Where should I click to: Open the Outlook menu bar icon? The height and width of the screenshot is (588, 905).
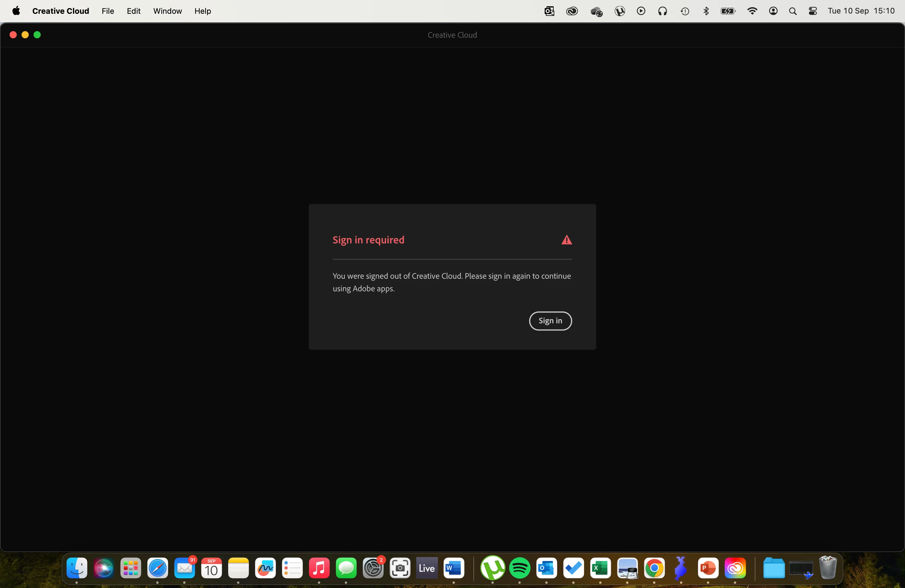549,11
